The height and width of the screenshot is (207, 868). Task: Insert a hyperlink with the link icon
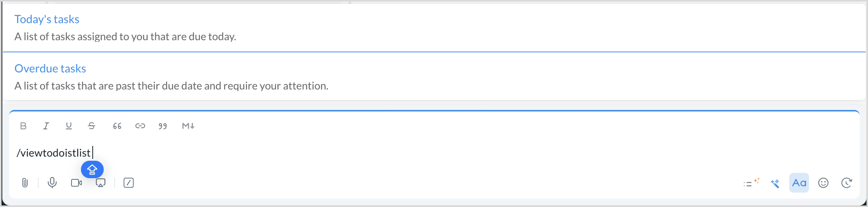pos(140,126)
